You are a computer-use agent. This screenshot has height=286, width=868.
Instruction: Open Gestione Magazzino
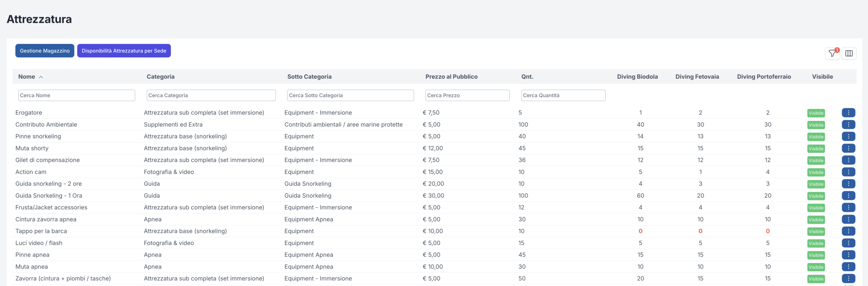pyautogui.click(x=45, y=51)
